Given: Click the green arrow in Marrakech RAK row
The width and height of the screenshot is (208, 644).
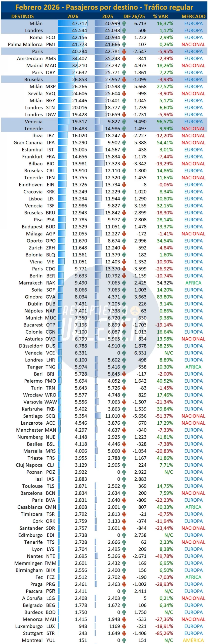Looking at the screenshot, I should [124, 283].
